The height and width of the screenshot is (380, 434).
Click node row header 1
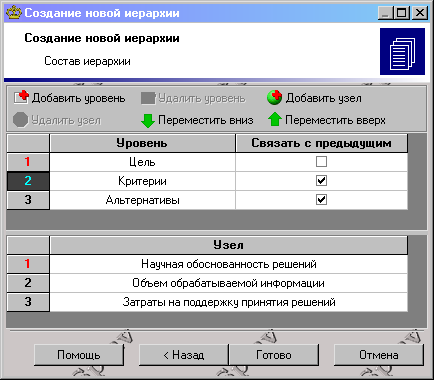tap(28, 264)
